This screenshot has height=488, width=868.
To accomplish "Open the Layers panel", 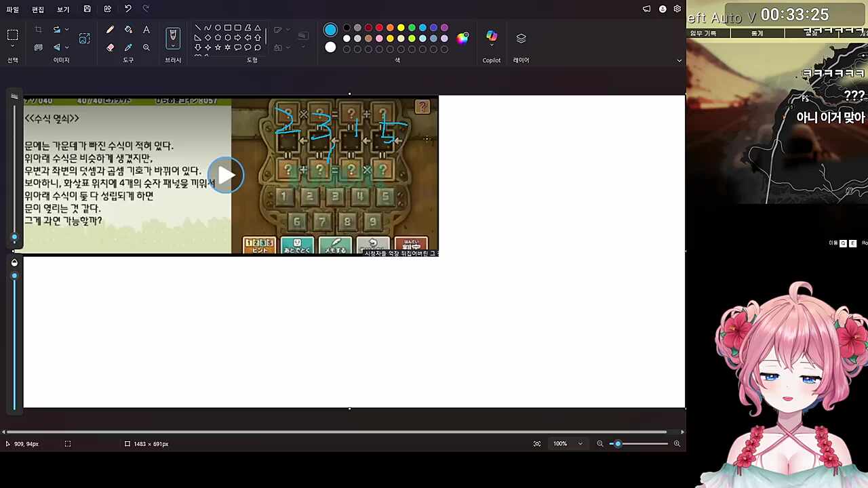I will [x=521, y=39].
